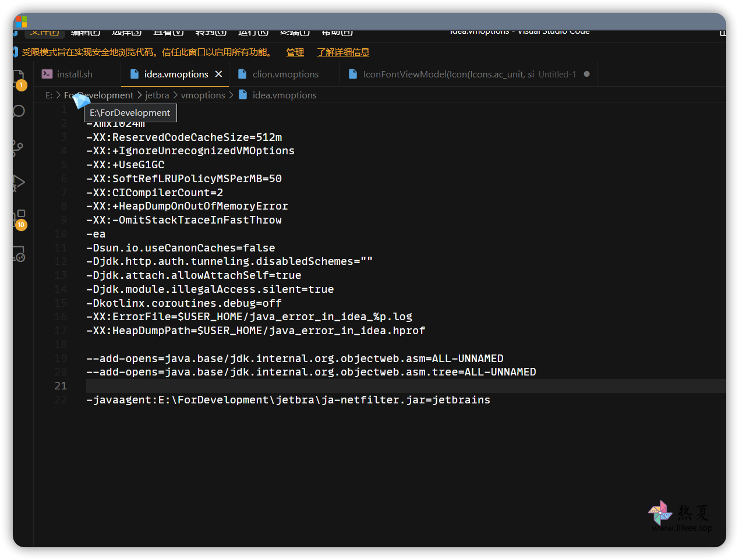
Task: Click the terminal file icon on install.sh tab
Action: 47,75
